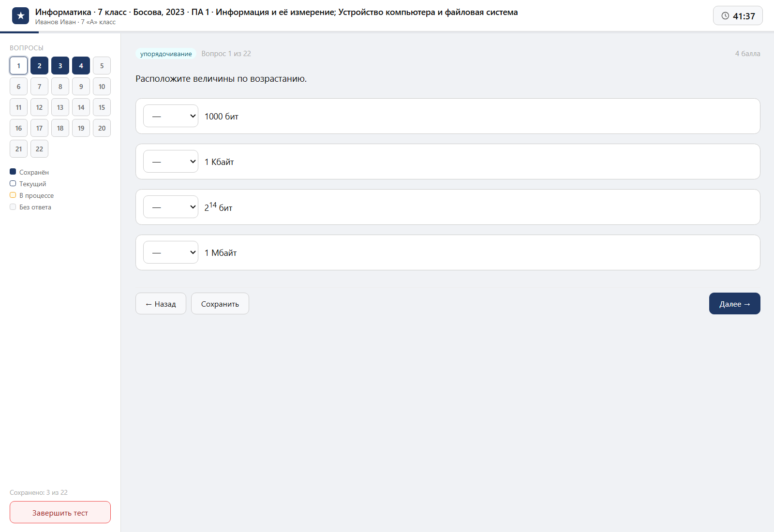Click the Без ответа legend entry
Image resolution: width=774 pixels, height=532 pixels.
pyautogui.click(x=30, y=207)
